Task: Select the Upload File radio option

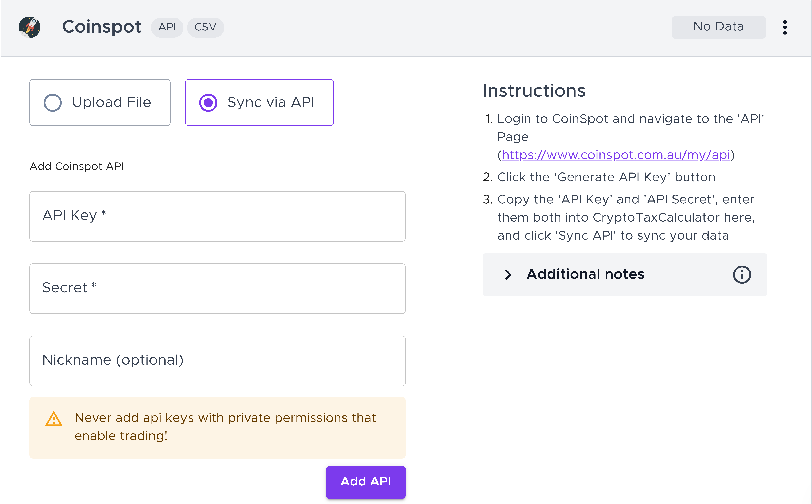Action: click(100, 102)
